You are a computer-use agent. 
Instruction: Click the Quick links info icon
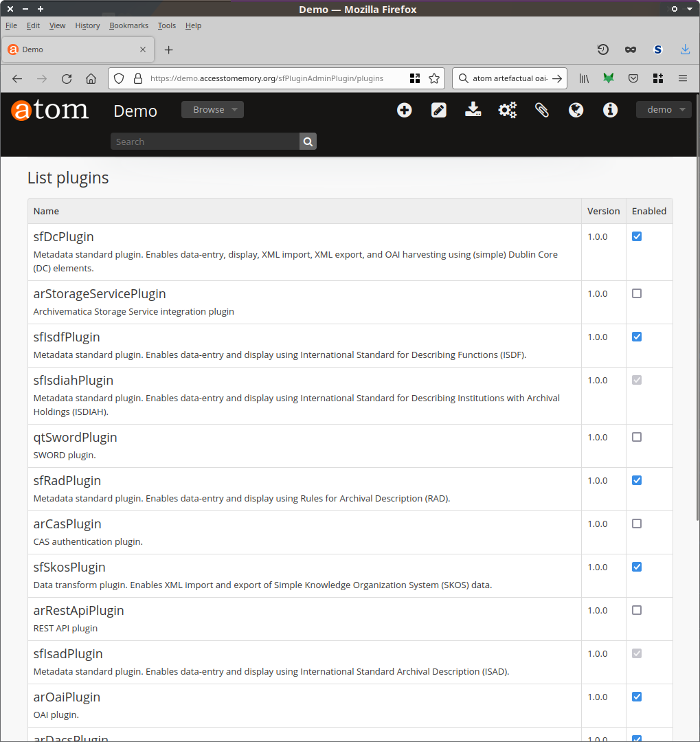pos(611,110)
